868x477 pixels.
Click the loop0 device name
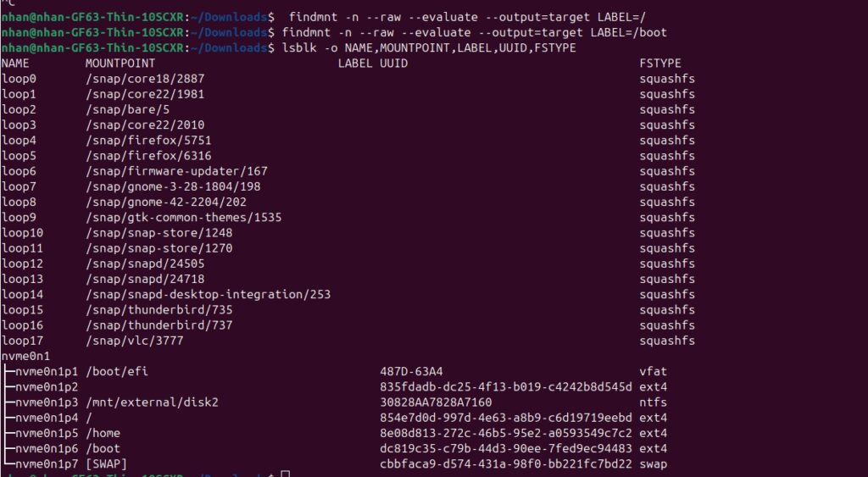click(19, 79)
